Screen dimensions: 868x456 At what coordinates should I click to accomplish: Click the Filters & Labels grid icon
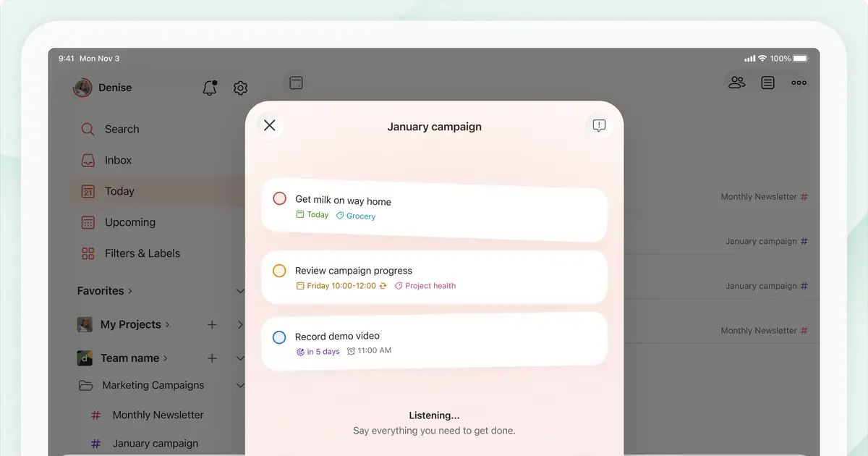pos(88,253)
